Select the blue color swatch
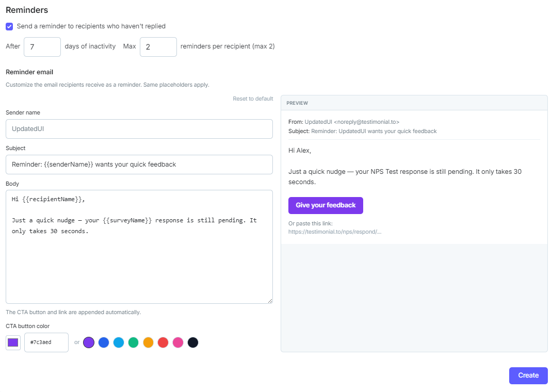 [104, 342]
